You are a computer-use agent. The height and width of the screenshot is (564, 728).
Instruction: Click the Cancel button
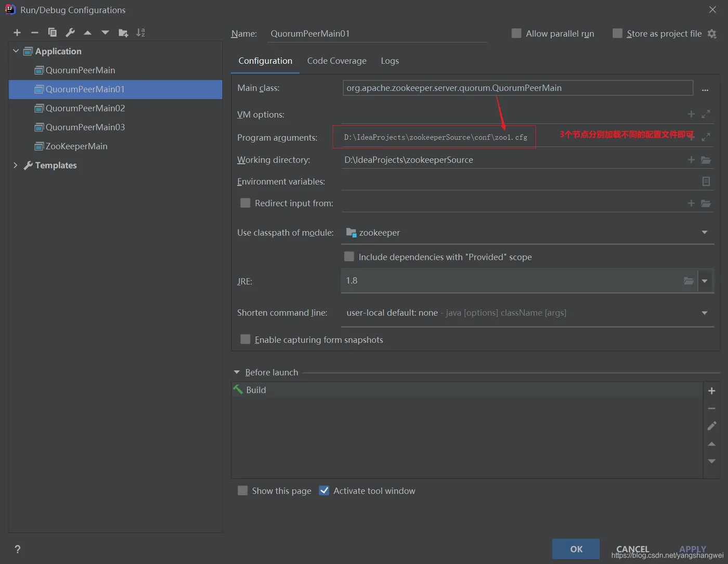(633, 549)
